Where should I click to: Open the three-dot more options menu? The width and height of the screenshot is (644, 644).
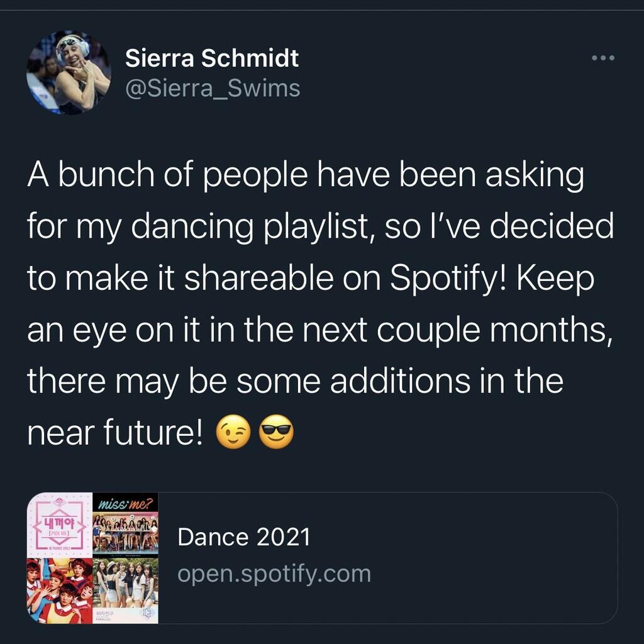point(603,58)
